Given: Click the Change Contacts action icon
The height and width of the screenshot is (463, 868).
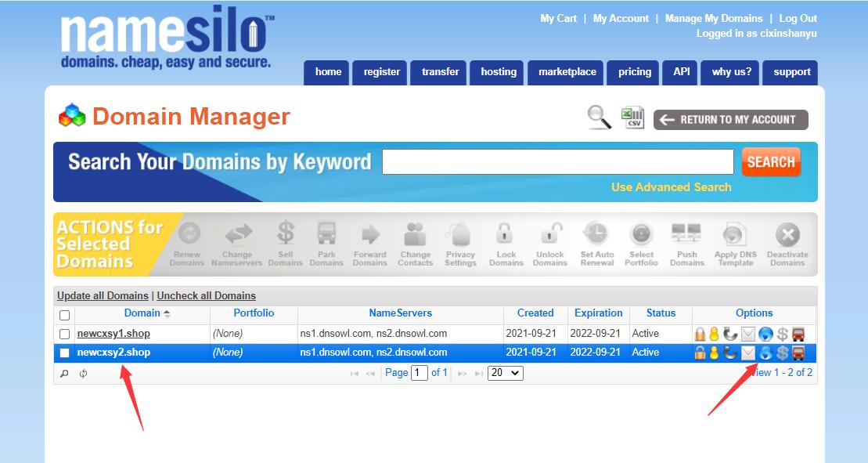Looking at the screenshot, I should (x=415, y=233).
